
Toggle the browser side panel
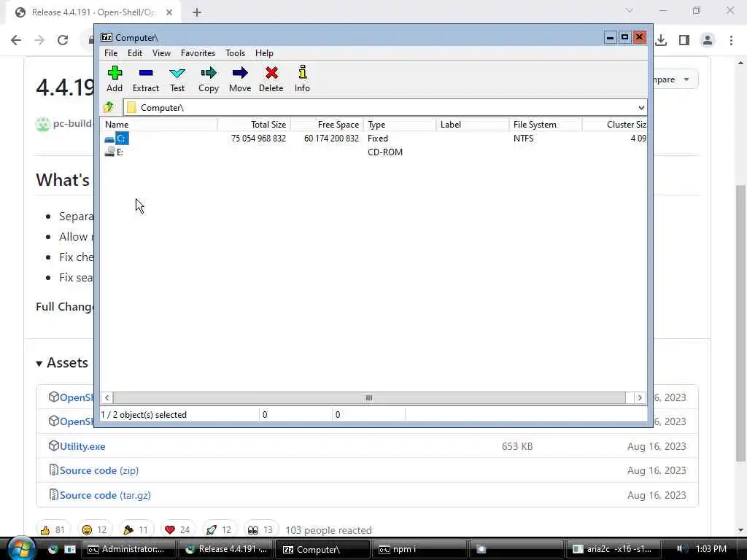684,40
